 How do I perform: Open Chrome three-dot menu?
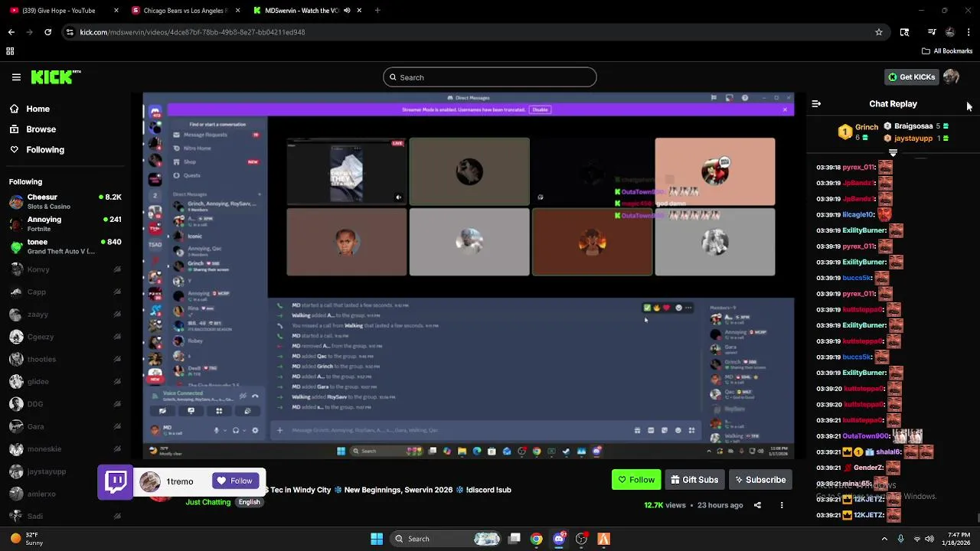[x=969, y=32]
